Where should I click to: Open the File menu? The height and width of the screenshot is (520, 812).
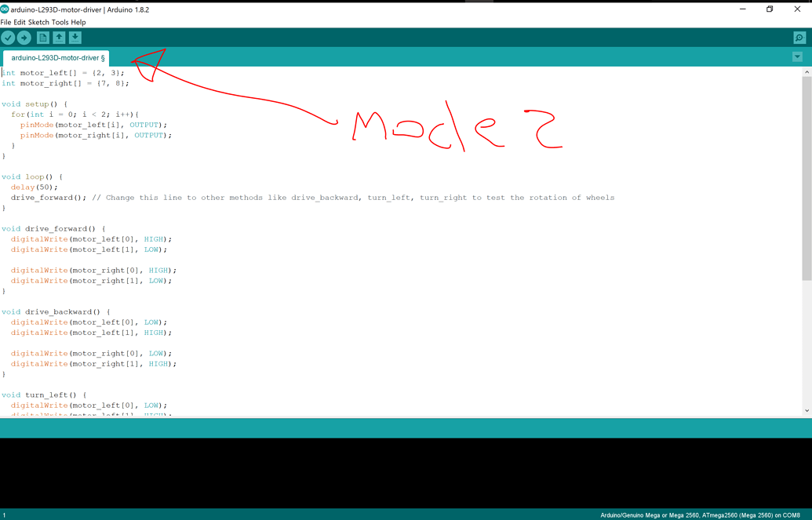6,23
